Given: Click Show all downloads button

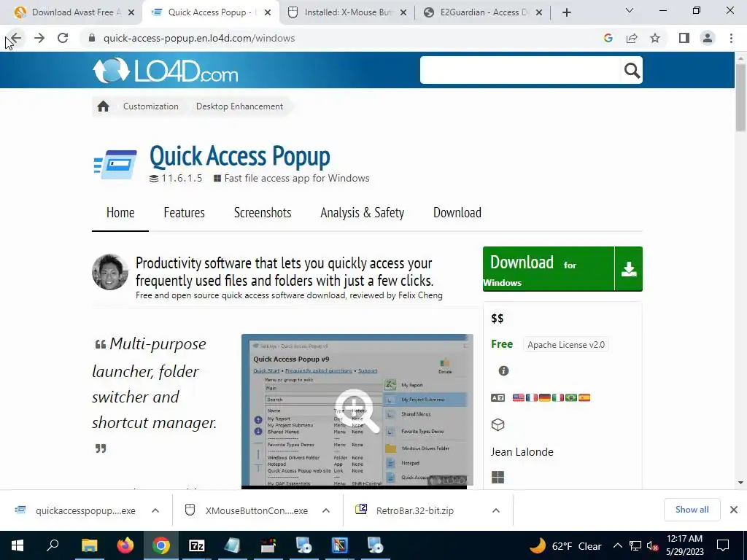Looking at the screenshot, I should pyautogui.click(x=692, y=510).
